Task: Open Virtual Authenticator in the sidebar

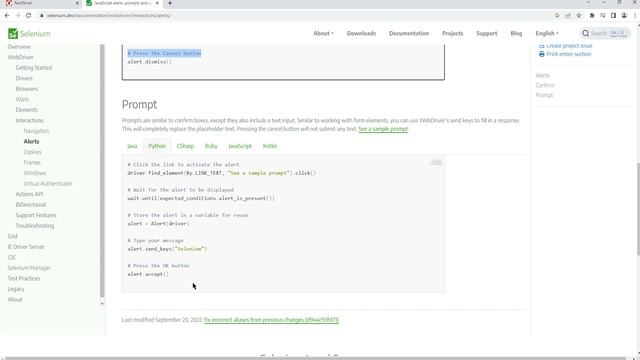Action: 48,184
